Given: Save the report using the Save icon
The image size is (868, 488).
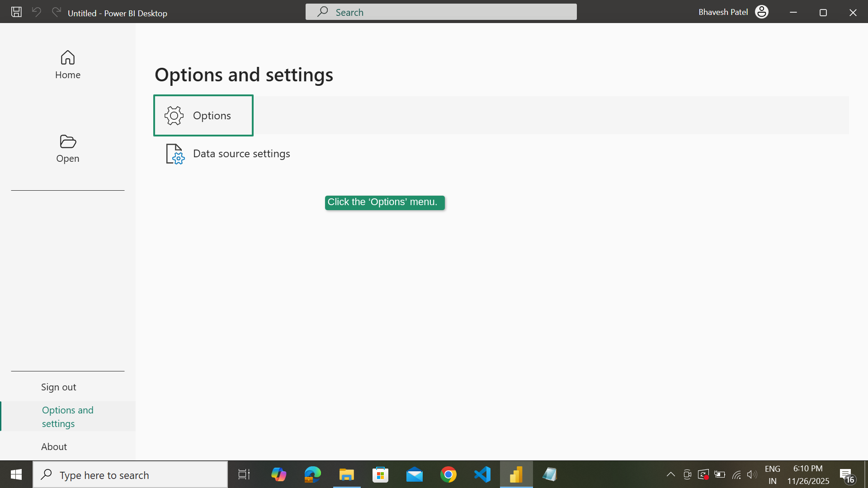Looking at the screenshot, I should point(16,12).
